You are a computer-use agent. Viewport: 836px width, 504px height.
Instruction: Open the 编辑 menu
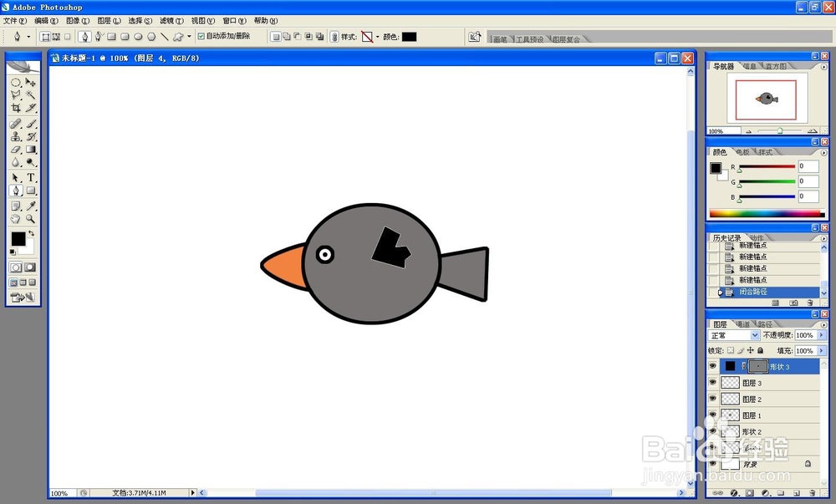(46, 21)
